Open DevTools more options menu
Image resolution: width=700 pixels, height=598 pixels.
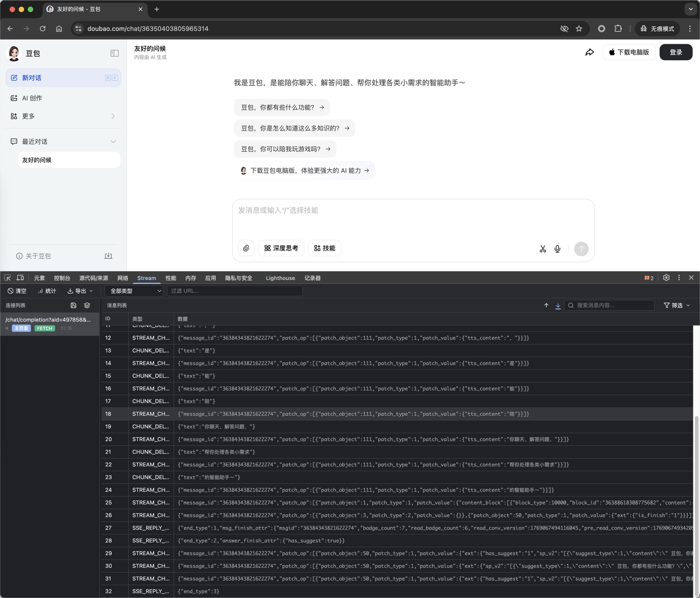(679, 278)
